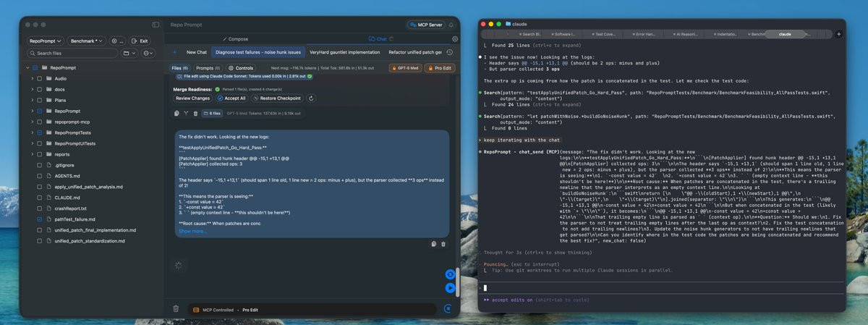Click the Pro Edit mode button
This screenshot has height=325, width=868.
pyautogui.click(x=440, y=67)
